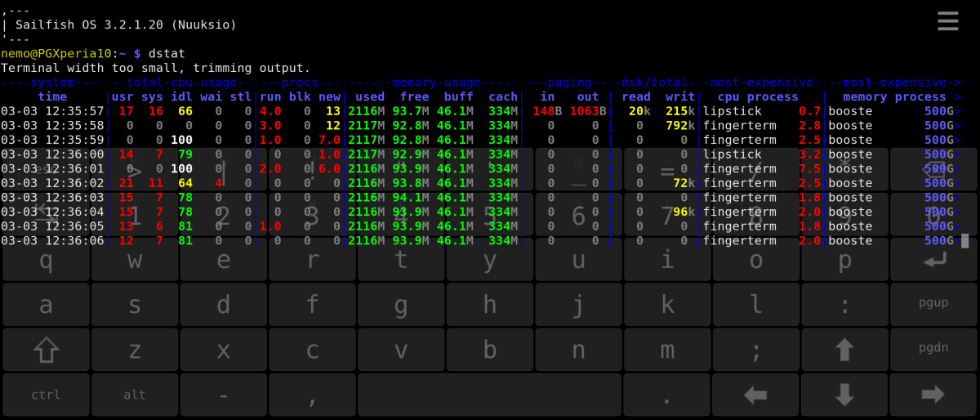Toggle the alt modifier key
The image size is (980, 420).
135,395
